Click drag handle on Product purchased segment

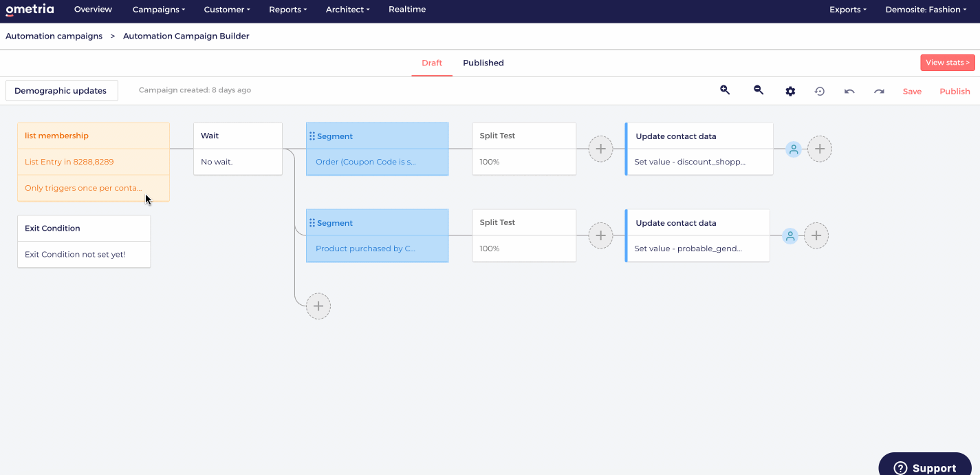tap(312, 223)
